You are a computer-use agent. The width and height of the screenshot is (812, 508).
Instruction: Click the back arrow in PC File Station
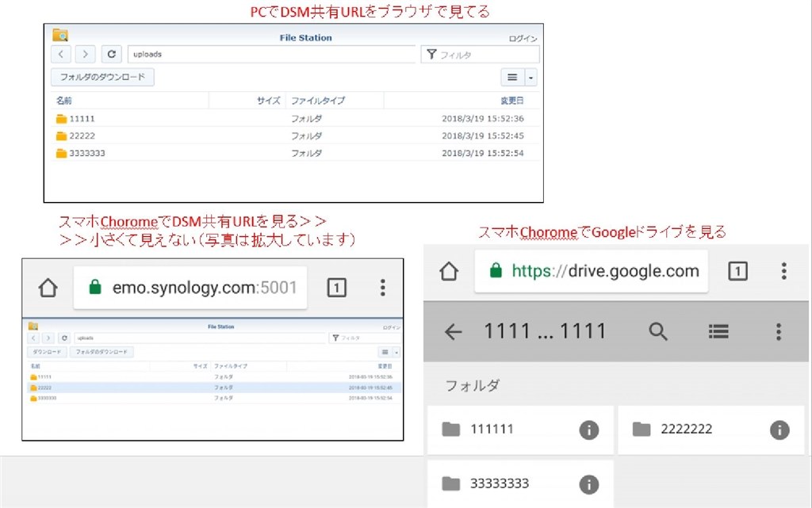click(x=61, y=54)
